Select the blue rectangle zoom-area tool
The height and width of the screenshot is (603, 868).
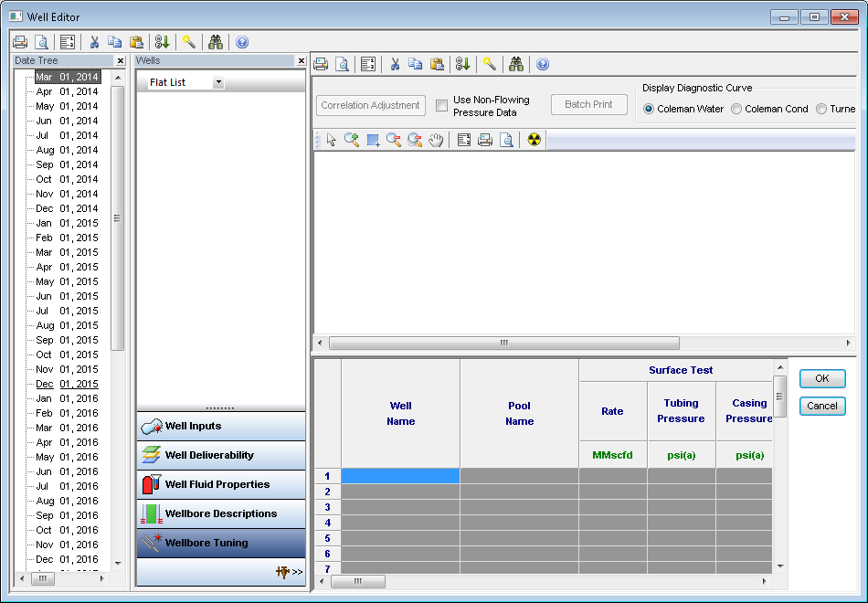pyautogui.click(x=373, y=140)
